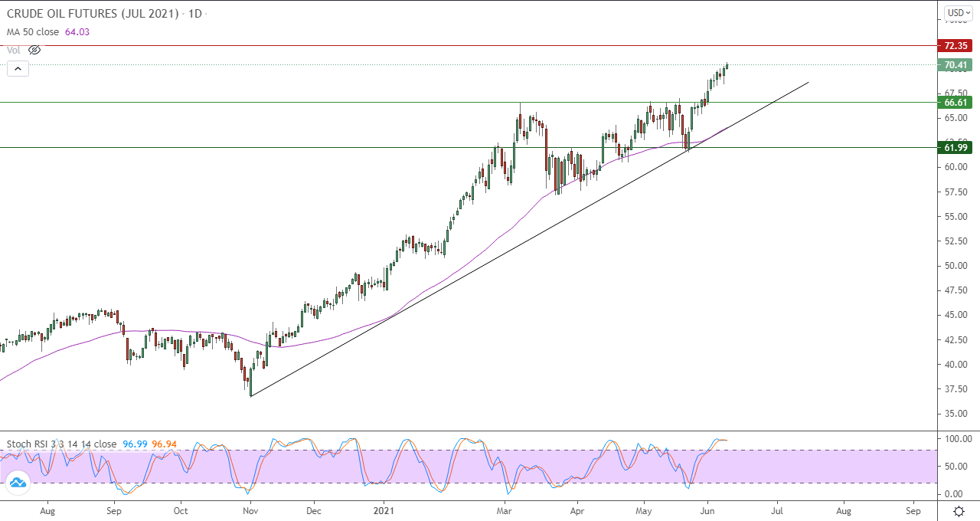Click the Sep label near right edge
The image size is (980, 521).
(x=913, y=510)
